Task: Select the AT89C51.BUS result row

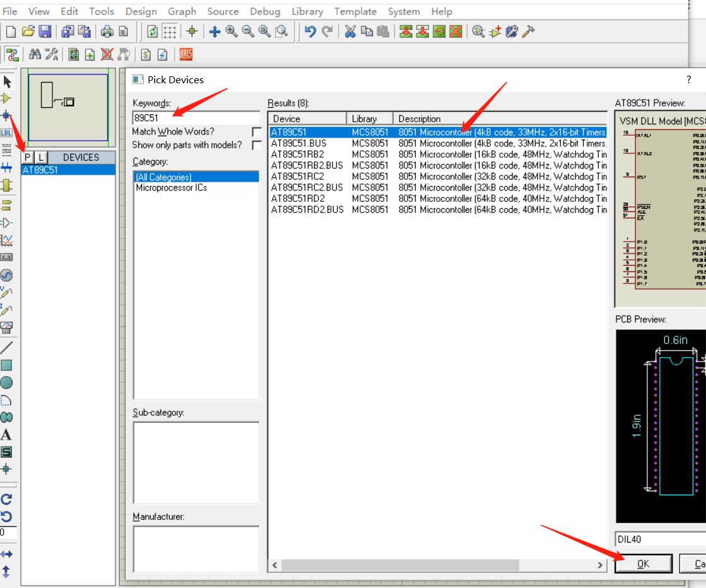Action: pos(438,143)
